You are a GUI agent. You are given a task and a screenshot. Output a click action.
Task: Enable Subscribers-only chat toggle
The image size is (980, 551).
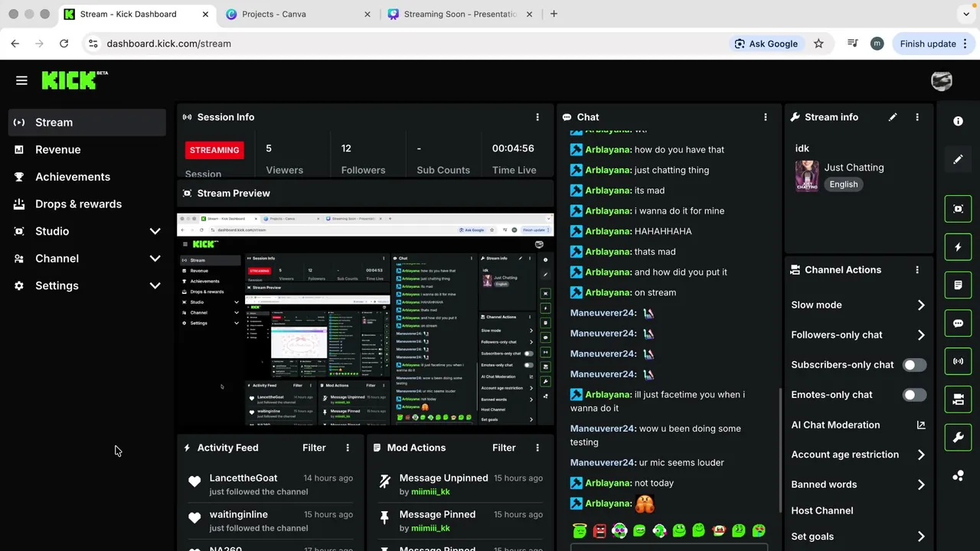coord(914,365)
